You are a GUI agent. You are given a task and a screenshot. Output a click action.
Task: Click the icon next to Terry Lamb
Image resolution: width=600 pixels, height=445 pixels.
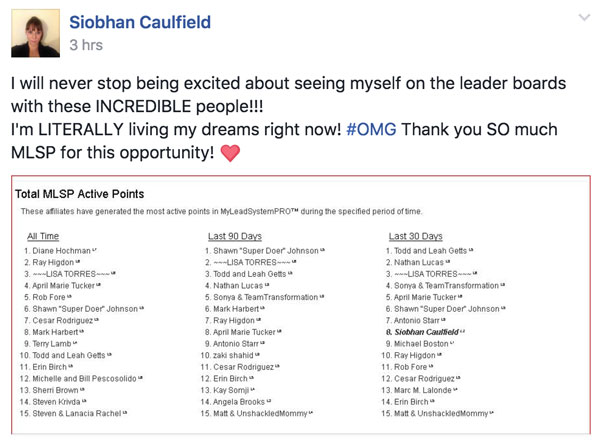click(x=75, y=343)
